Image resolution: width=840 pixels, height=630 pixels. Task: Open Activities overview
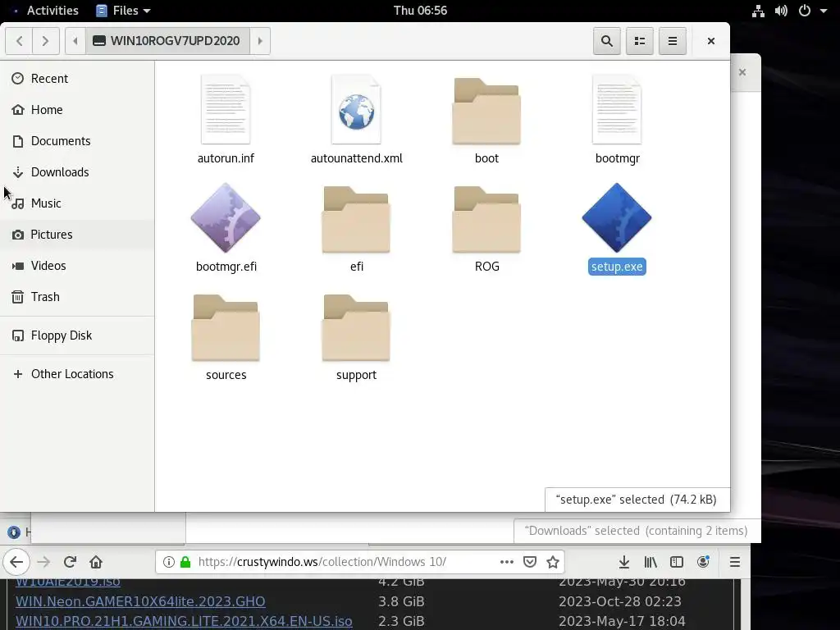[x=52, y=11]
